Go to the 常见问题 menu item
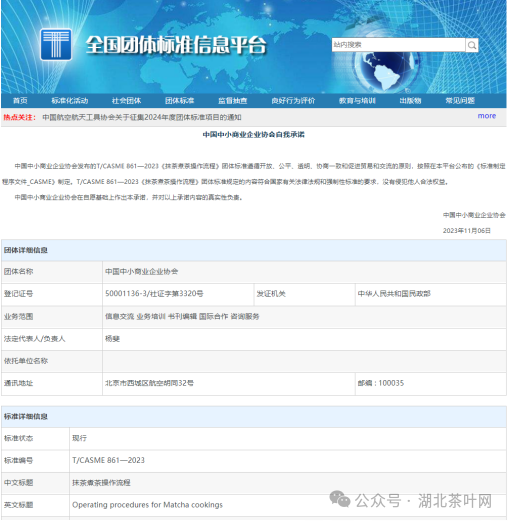Image resolution: width=508 pixels, height=521 pixels. [460, 101]
